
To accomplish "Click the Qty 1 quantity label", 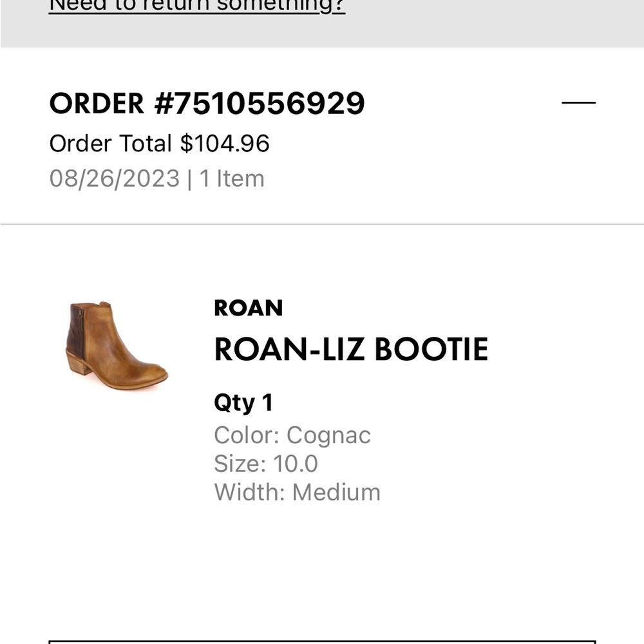I will pyautogui.click(x=243, y=403).
